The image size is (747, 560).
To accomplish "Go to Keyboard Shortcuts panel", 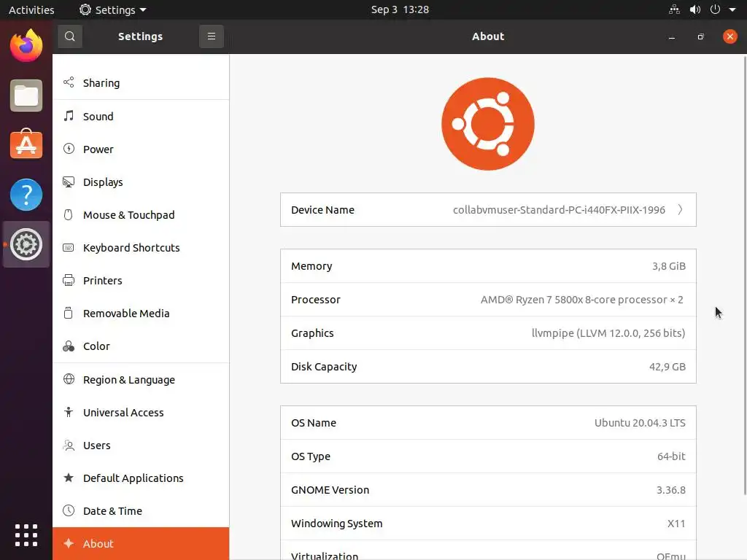I will pyautogui.click(x=141, y=248).
